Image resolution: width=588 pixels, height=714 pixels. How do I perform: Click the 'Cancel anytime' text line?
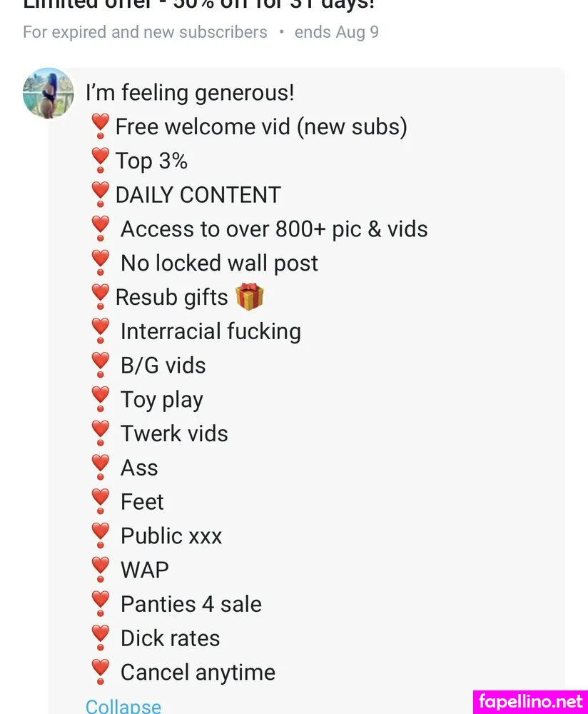pyautogui.click(x=198, y=672)
